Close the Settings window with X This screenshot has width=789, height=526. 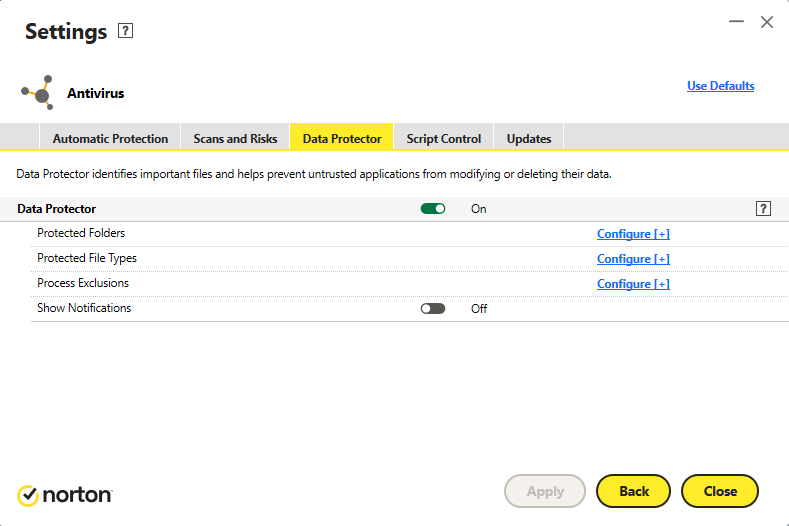point(767,22)
